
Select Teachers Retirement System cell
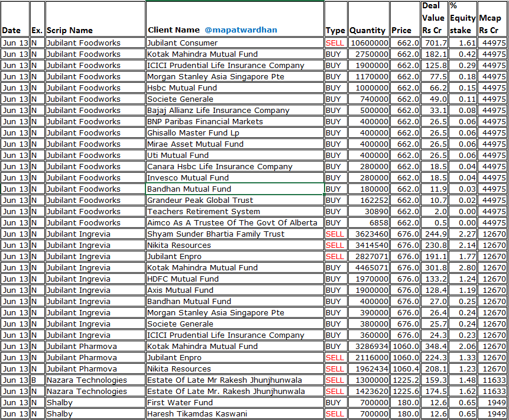tap(235, 211)
